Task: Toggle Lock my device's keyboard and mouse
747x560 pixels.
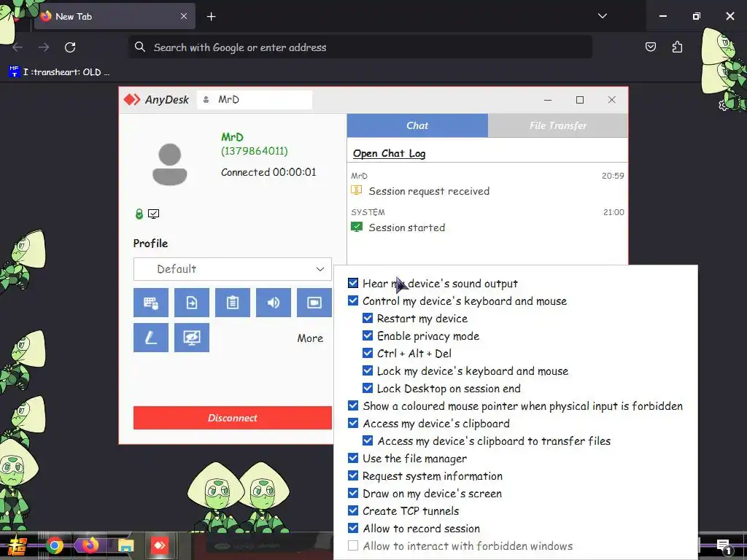Action: (x=368, y=371)
